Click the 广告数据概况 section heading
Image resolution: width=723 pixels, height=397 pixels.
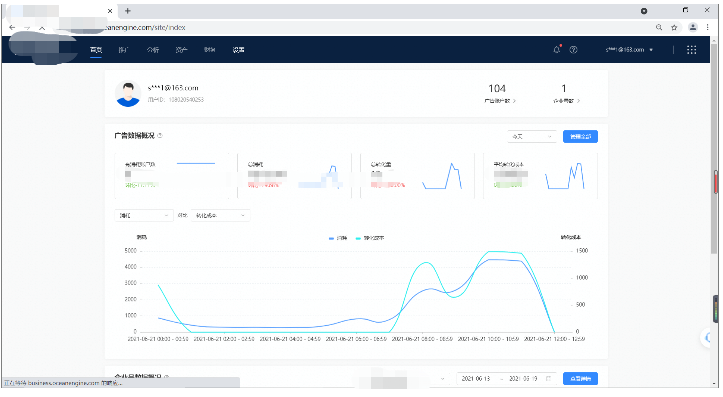coord(134,136)
